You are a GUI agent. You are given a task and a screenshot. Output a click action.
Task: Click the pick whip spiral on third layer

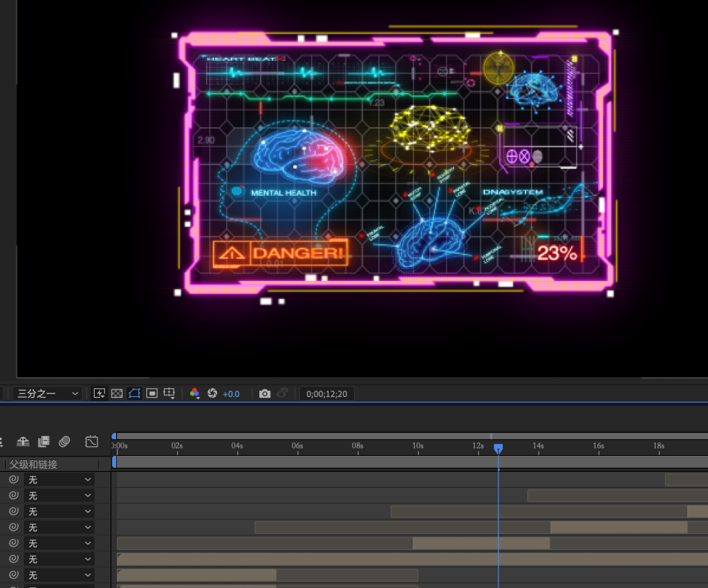13,511
